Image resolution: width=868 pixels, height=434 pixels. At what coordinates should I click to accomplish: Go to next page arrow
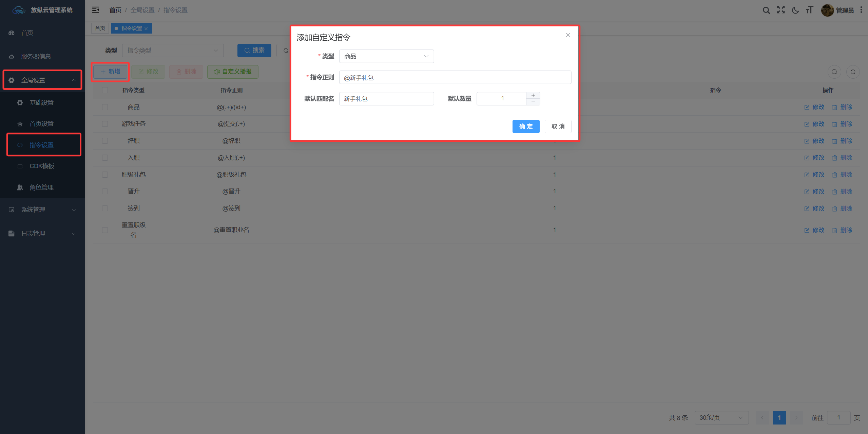pyautogui.click(x=796, y=418)
